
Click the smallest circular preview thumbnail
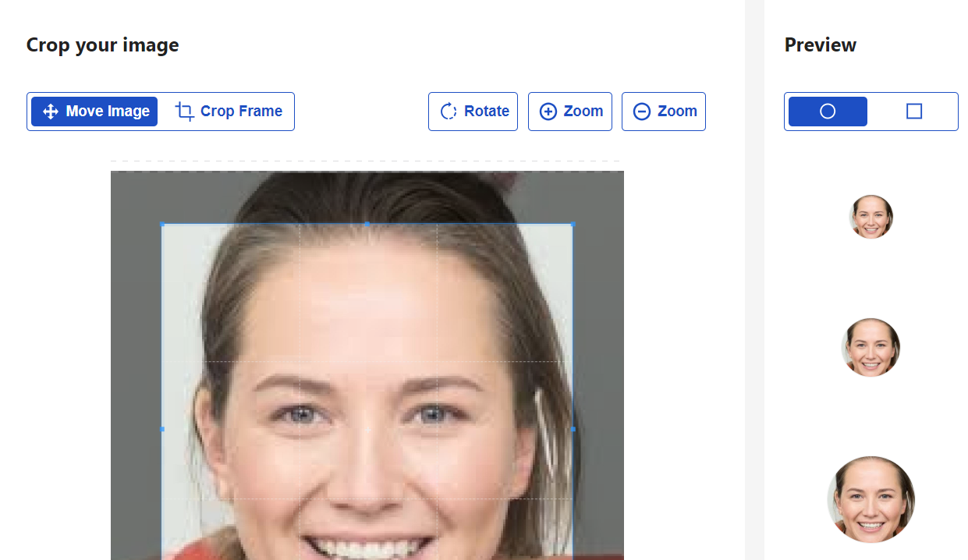871,217
